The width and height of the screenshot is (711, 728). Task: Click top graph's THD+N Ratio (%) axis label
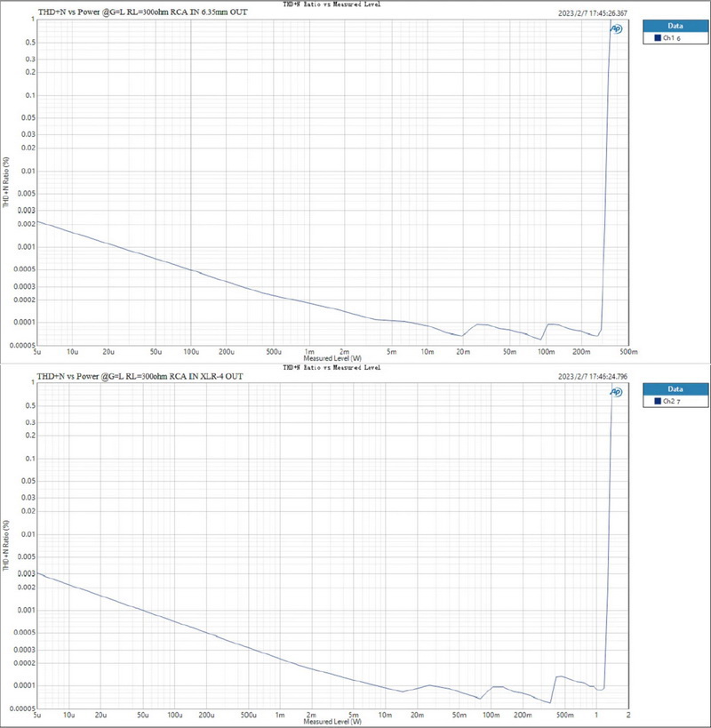click(7, 185)
